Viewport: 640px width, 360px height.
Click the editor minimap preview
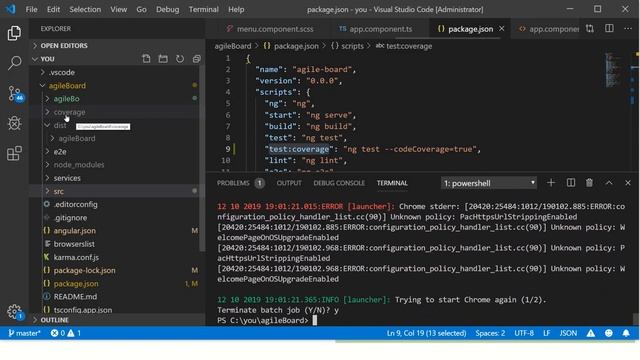pos(613,69)
